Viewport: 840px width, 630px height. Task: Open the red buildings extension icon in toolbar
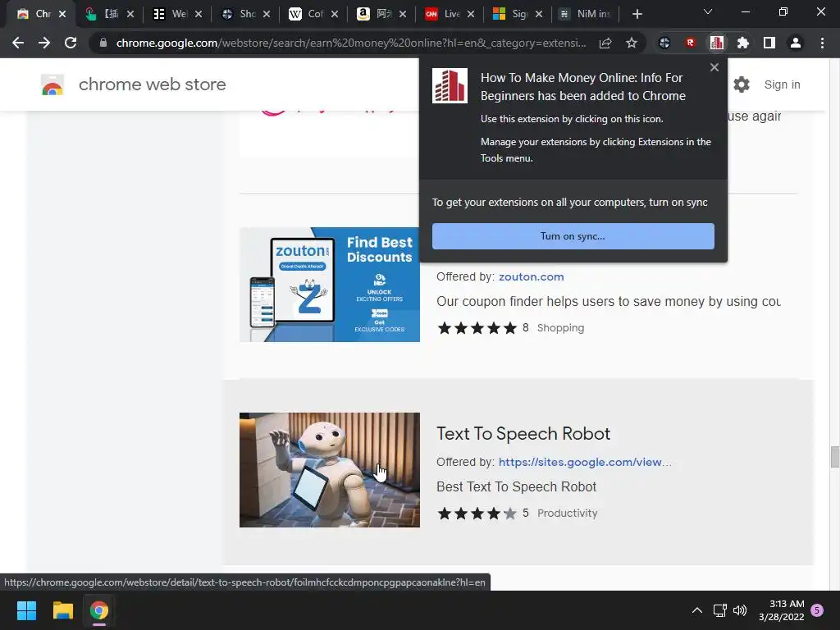point(717,43)
